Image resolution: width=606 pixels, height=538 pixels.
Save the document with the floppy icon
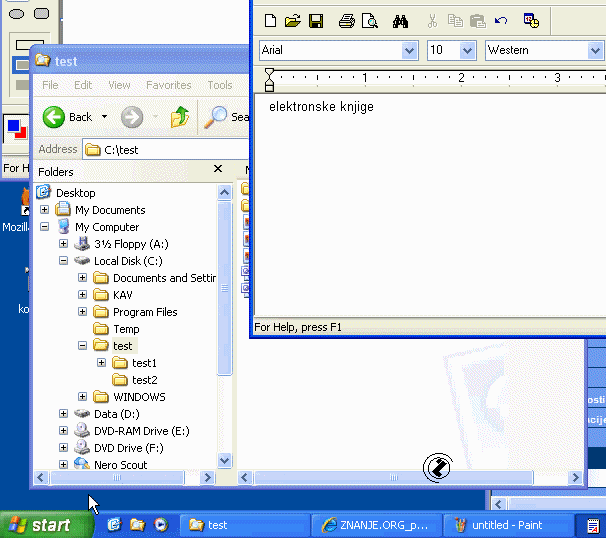pyautogui.click(x=315, y=21)
